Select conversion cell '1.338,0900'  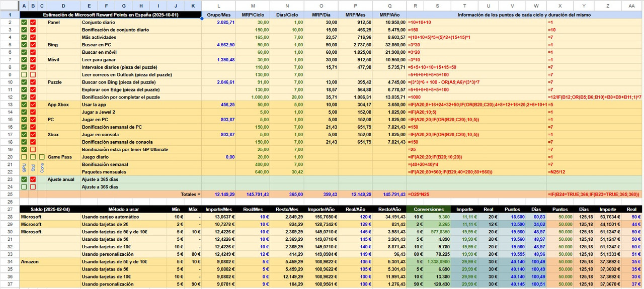coord(438,261)
